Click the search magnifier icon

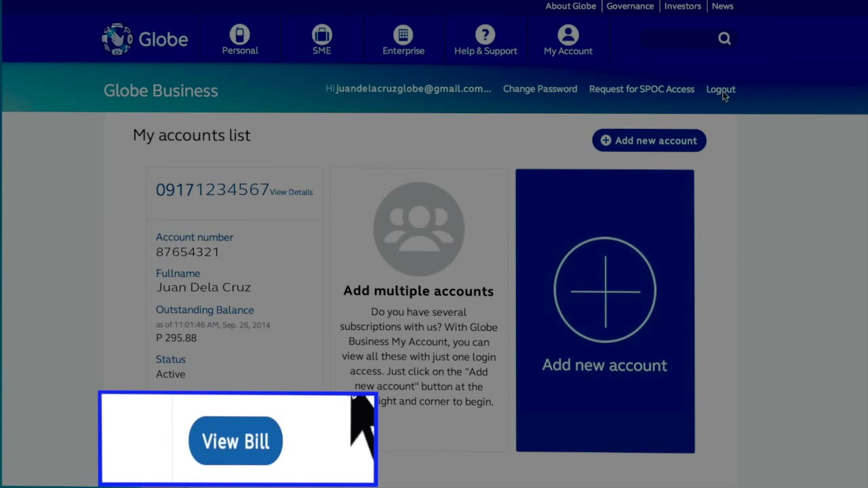click(724, 39)
